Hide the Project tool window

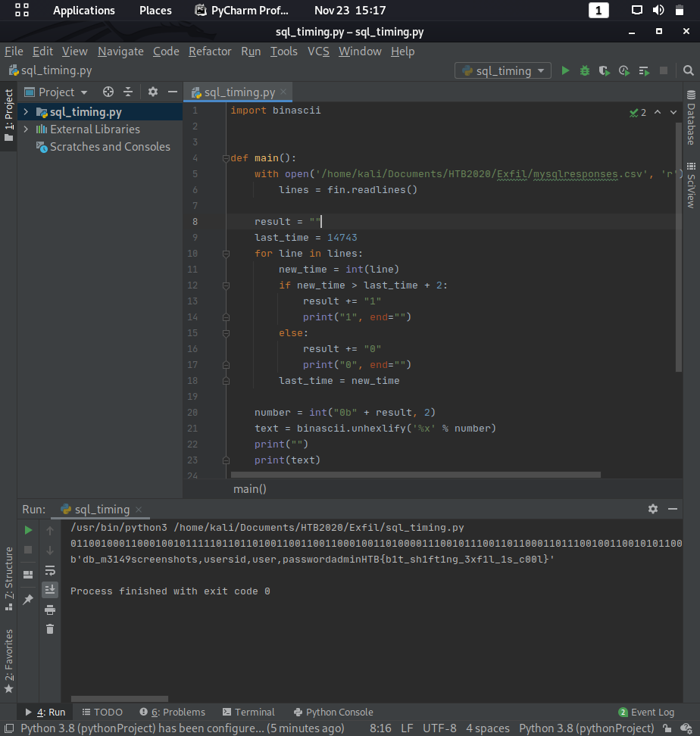click(x=173, y=92)
